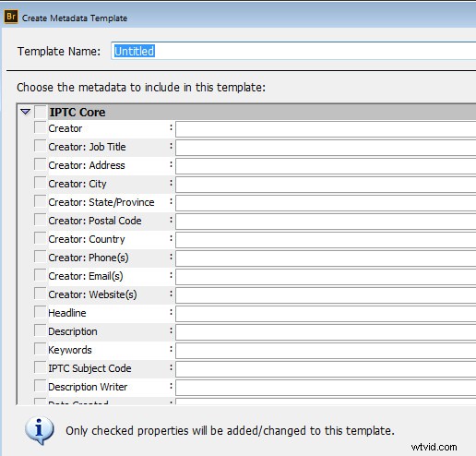The width and height of the screenshot is (476, 456).
Task: Tick the Description Writer checkbox
Action: point(41,386)
